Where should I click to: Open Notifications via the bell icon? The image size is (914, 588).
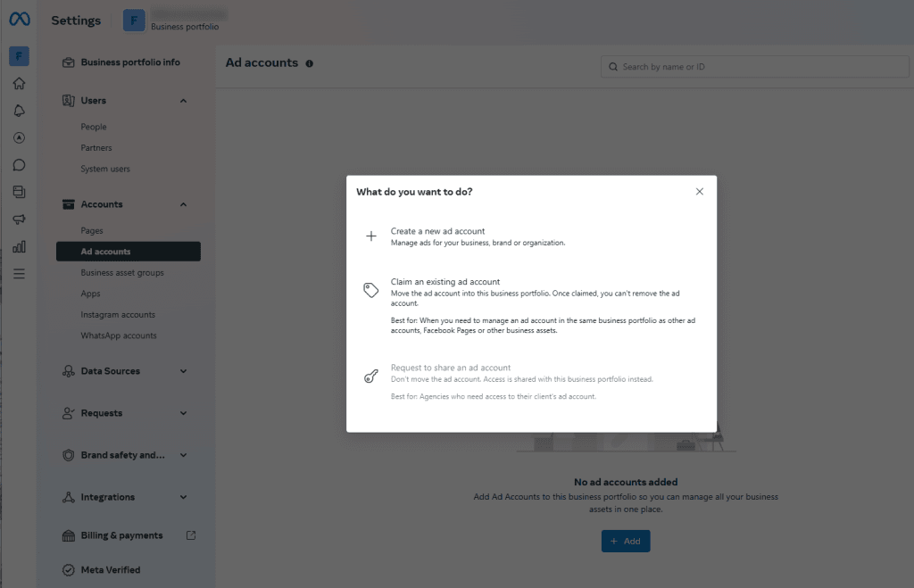[18, 110]
